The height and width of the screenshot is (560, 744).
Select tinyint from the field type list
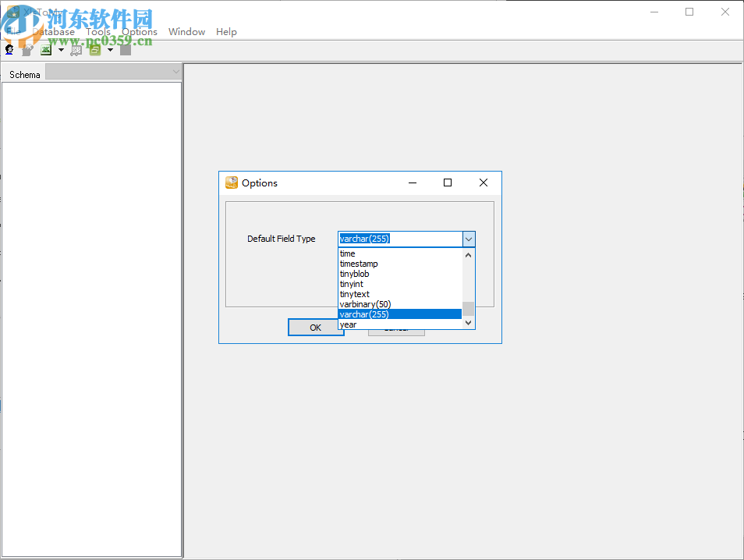click(x=352, y=284)
